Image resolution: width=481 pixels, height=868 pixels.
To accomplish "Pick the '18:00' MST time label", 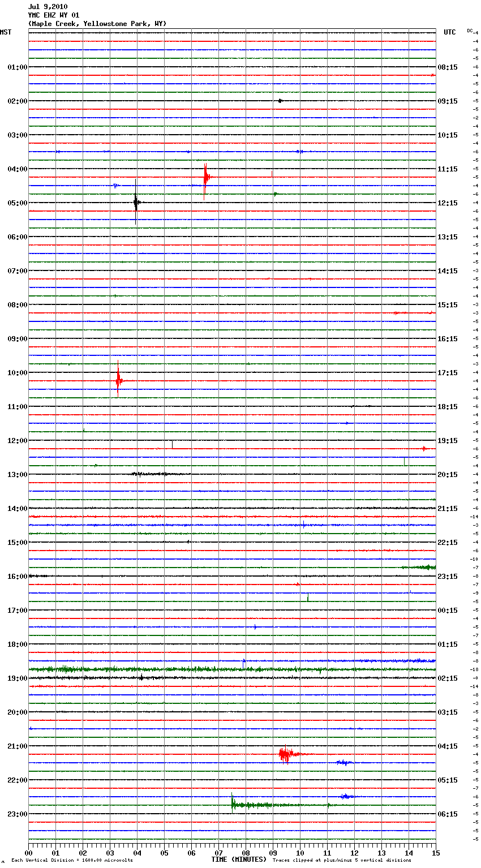I will tap(18, 644).
